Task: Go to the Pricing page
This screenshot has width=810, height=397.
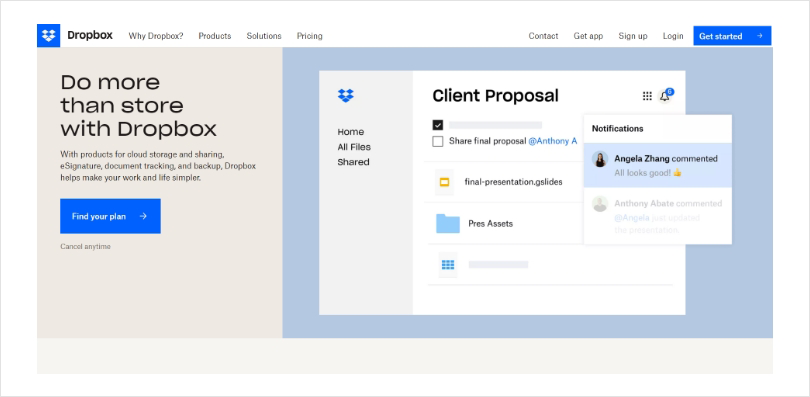Action: 309,36
